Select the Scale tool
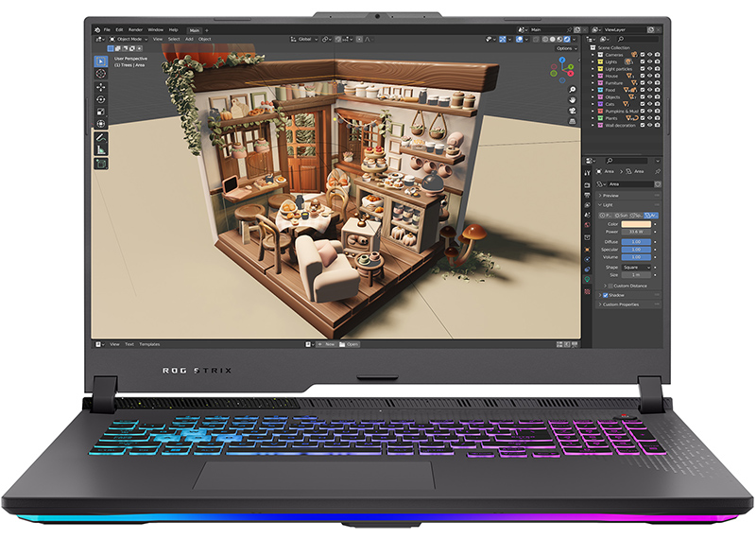 click(x=101, y=112)
